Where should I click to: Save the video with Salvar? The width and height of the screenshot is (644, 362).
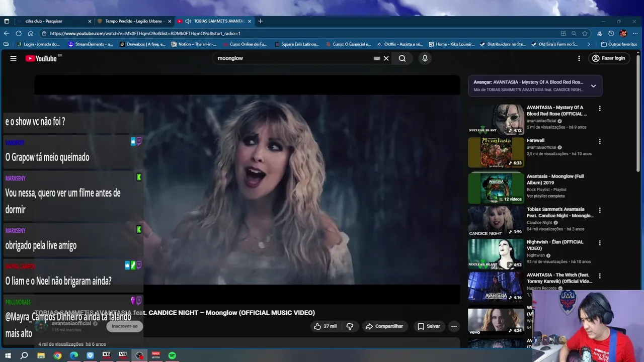point(429,326)
